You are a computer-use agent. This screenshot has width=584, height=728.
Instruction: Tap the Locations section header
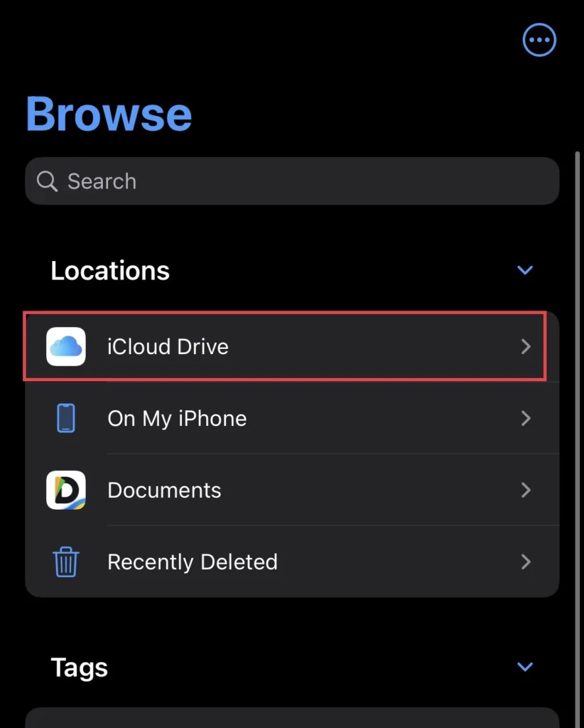click(110, 270)
